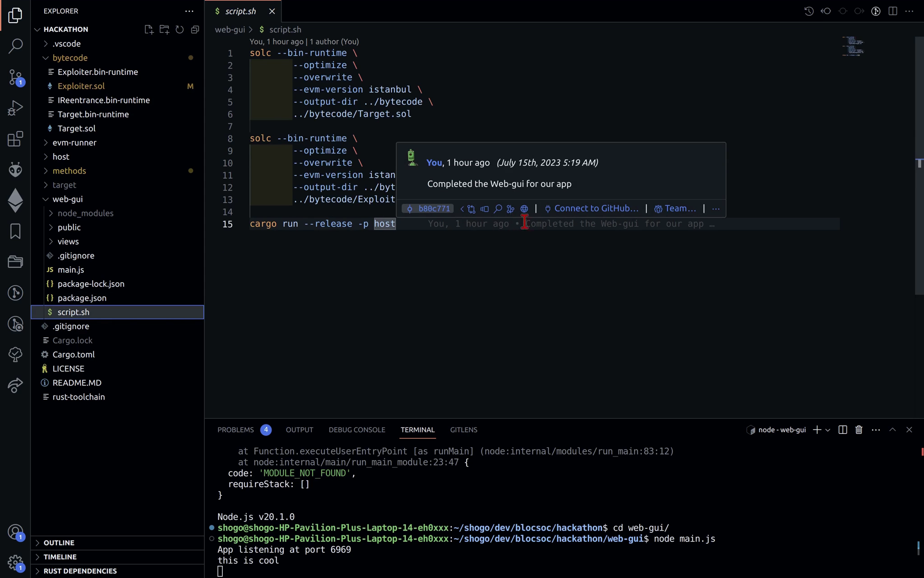Open editor more actions ellipsis

tap(910, 11)
